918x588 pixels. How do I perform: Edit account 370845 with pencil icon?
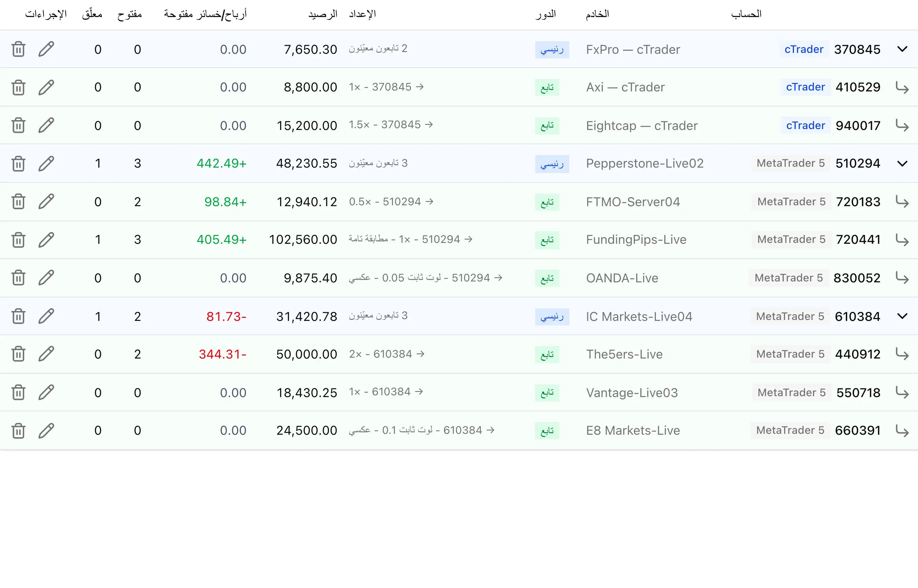46,49
